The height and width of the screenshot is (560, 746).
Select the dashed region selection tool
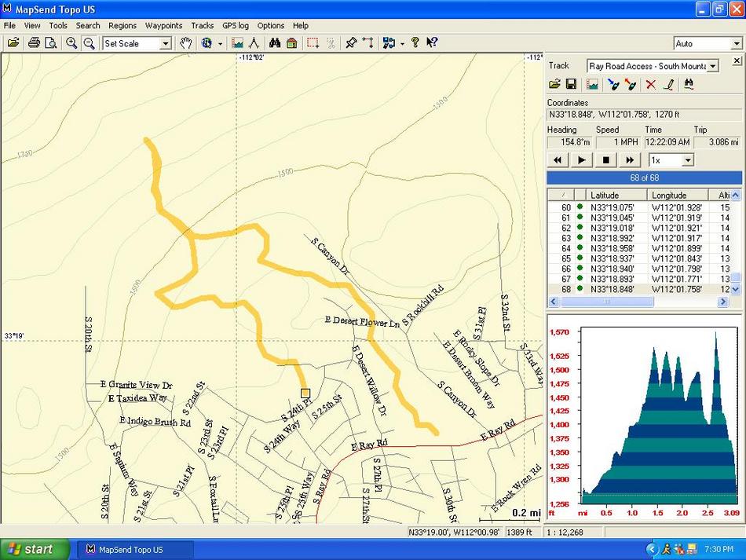(313, 43)
